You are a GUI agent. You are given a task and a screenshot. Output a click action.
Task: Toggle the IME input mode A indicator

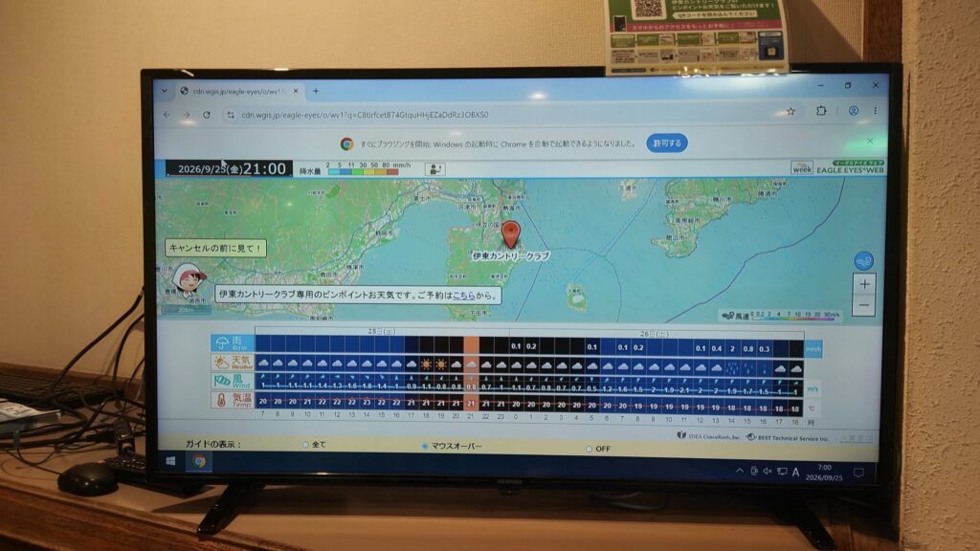795,473
